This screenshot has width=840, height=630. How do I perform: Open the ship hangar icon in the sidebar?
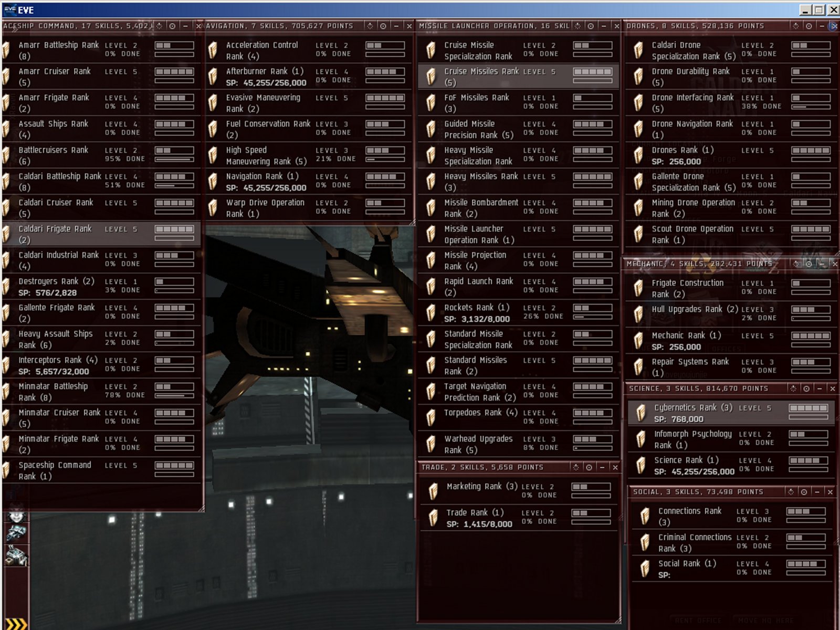click(16, 533)
